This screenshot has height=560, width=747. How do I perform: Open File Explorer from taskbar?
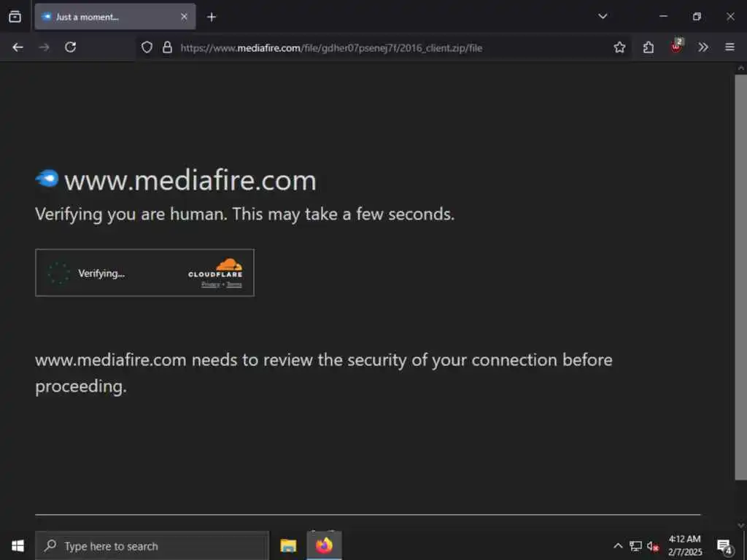click(x=288, y=545)
